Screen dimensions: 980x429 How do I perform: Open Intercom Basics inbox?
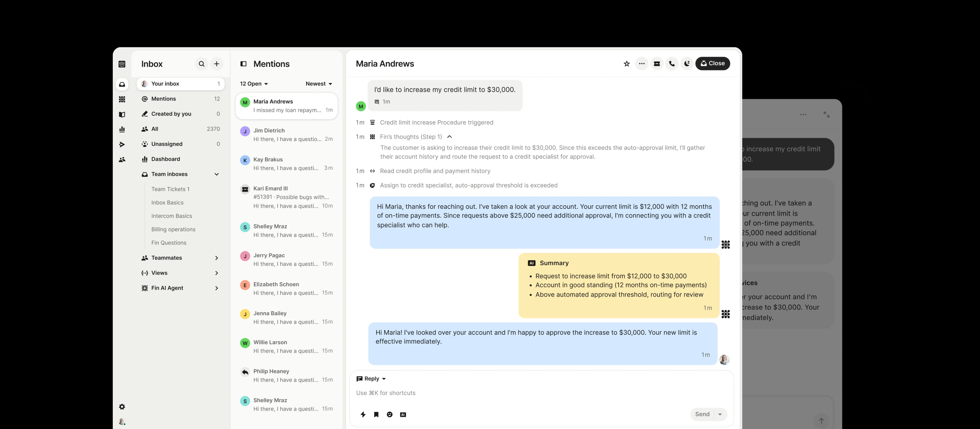point(171,216)
